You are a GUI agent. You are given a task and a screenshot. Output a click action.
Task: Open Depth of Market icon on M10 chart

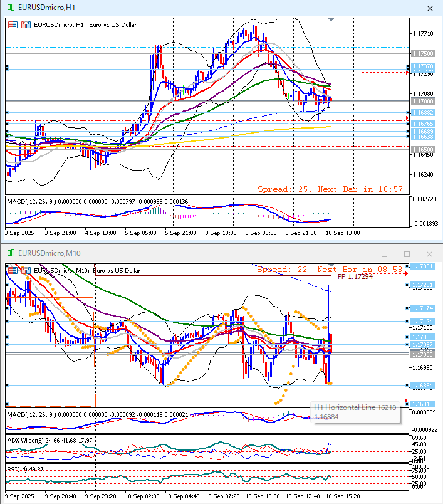pyautogui.click(x=26, y=270)
